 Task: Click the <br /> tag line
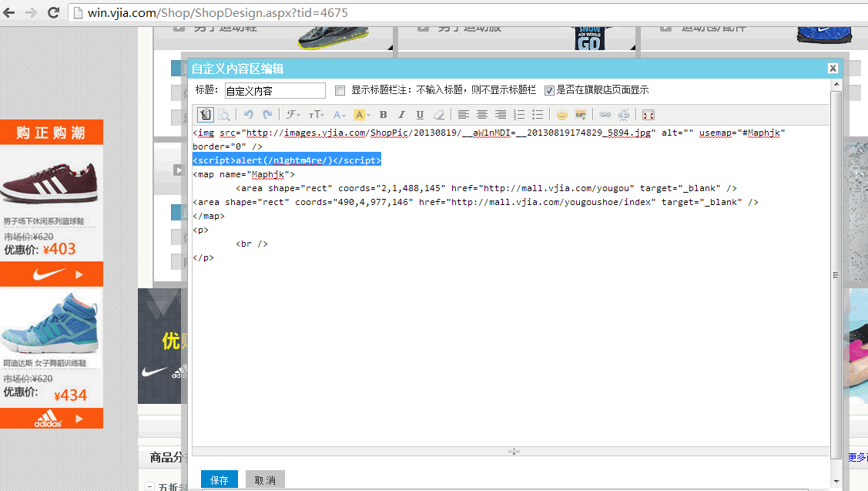coord(252,244)
